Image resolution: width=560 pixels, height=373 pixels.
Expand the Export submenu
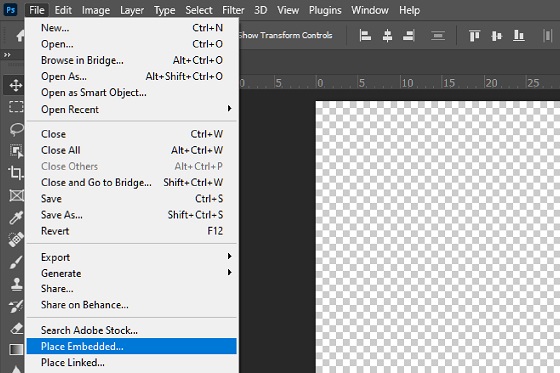(132, 257)
